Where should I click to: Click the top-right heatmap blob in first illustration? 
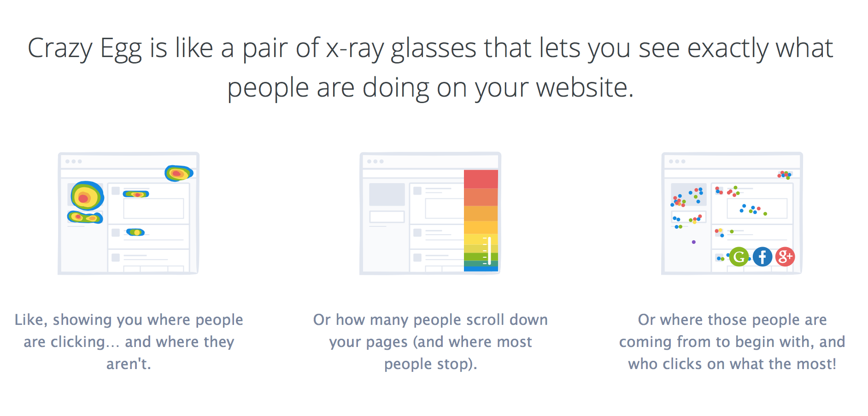click(x=179, y=173)
